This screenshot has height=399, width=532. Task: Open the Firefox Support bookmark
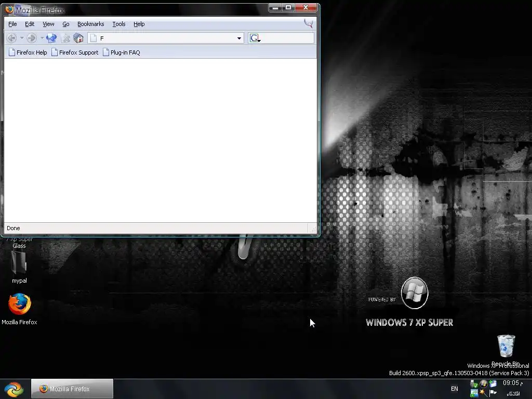click(x=75, y=52)
